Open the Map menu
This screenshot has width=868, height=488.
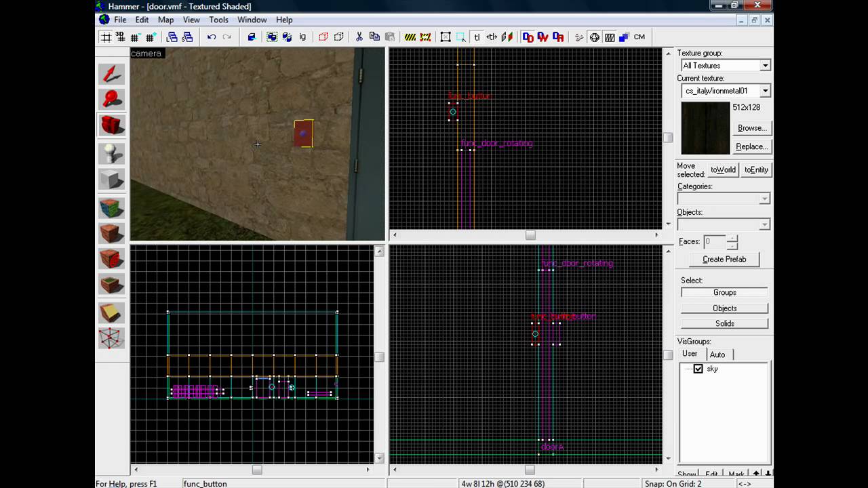tap(165, 20)
